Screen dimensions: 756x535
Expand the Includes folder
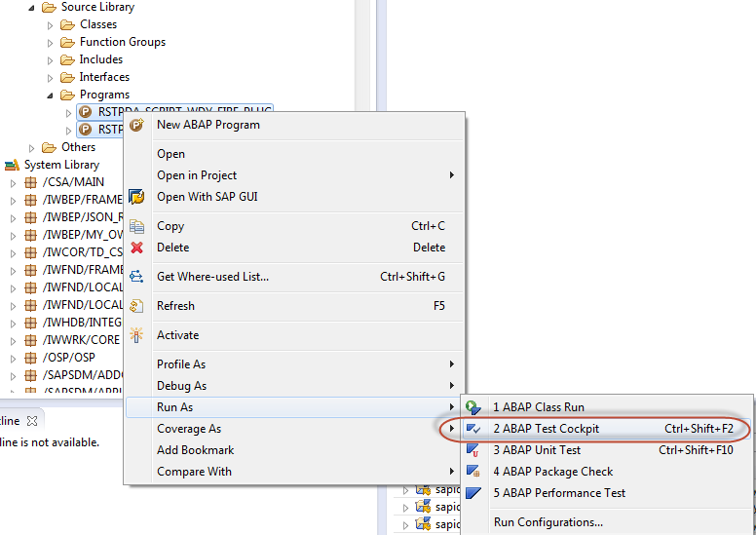pos(50,60)
